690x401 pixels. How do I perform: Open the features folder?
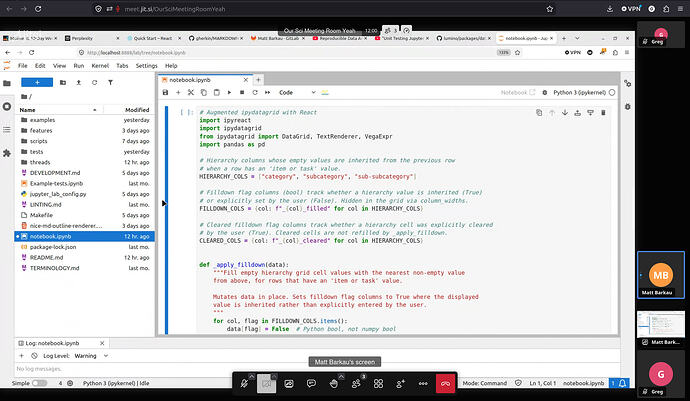[x=84, y=130]
